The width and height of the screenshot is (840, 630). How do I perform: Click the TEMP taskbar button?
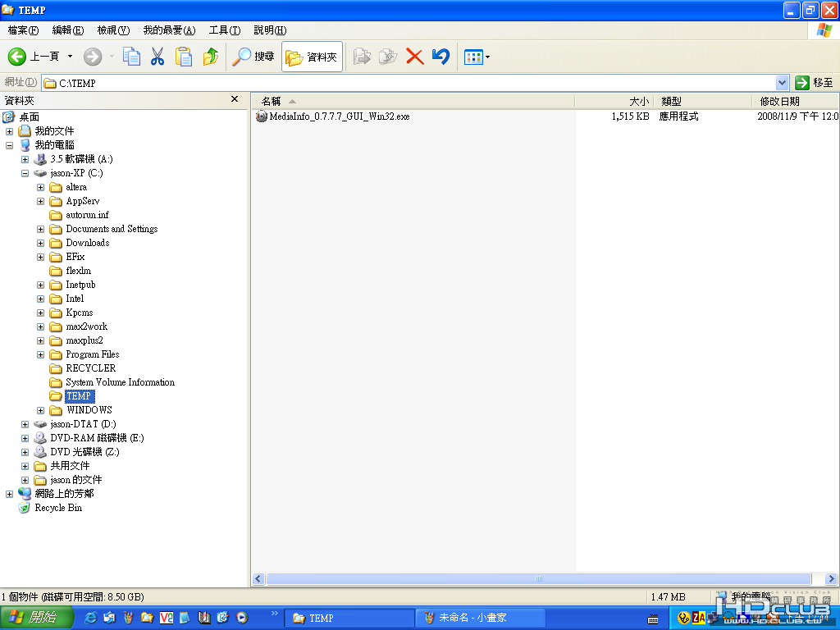(349, 618)
